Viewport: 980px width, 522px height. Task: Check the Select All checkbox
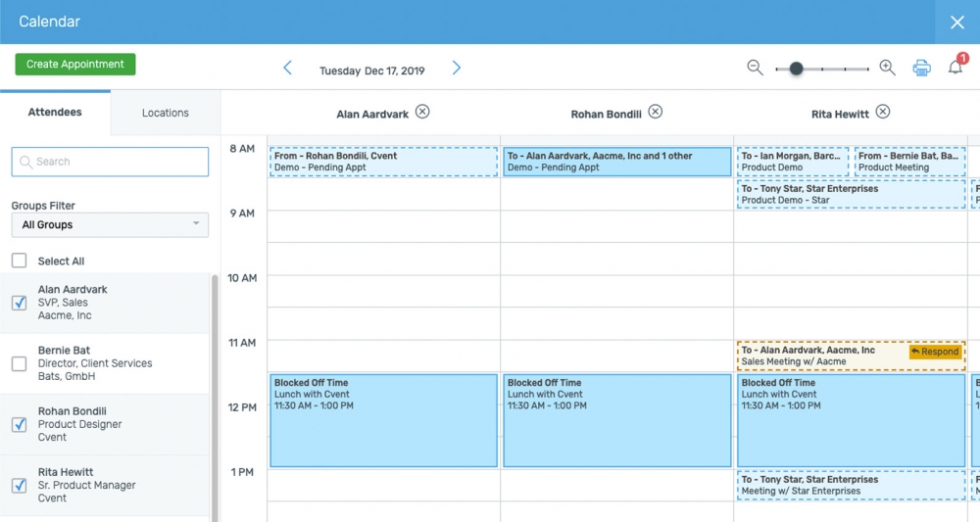(x=20, y=261)
